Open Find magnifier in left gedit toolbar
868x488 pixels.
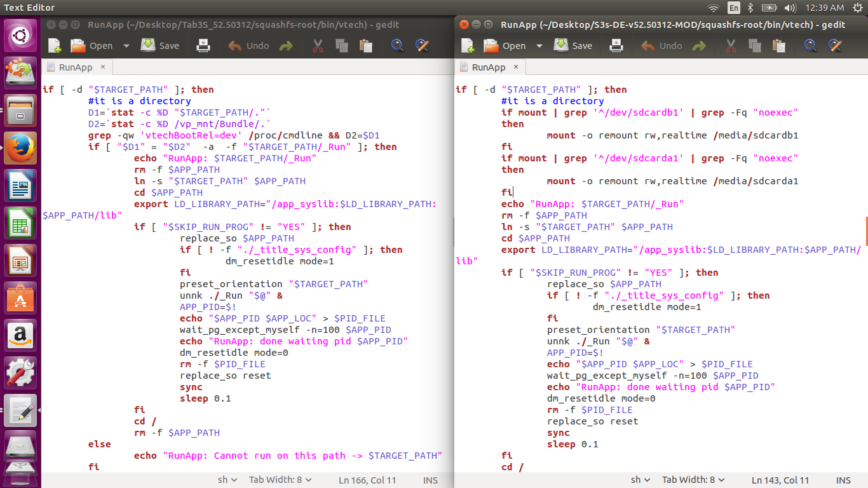point(397,46)
